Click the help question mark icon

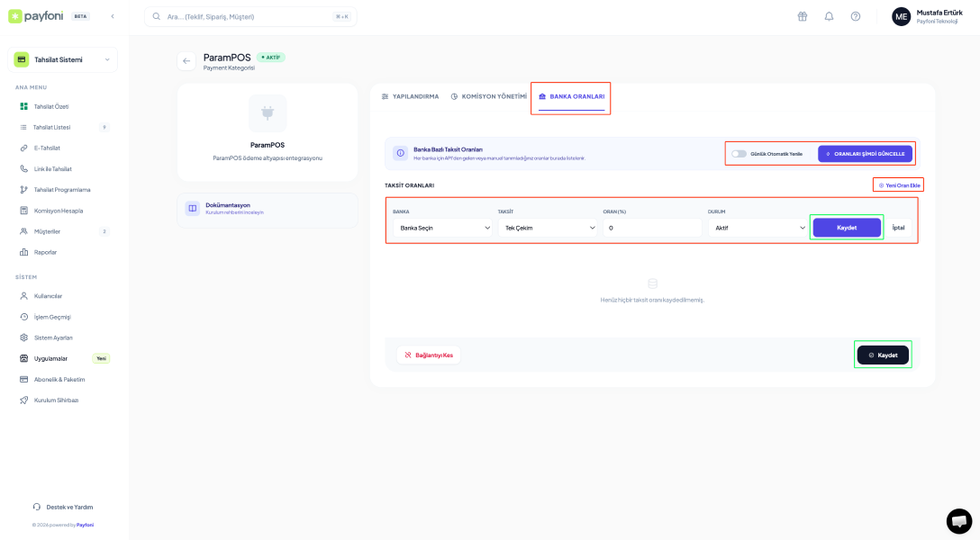856,16
